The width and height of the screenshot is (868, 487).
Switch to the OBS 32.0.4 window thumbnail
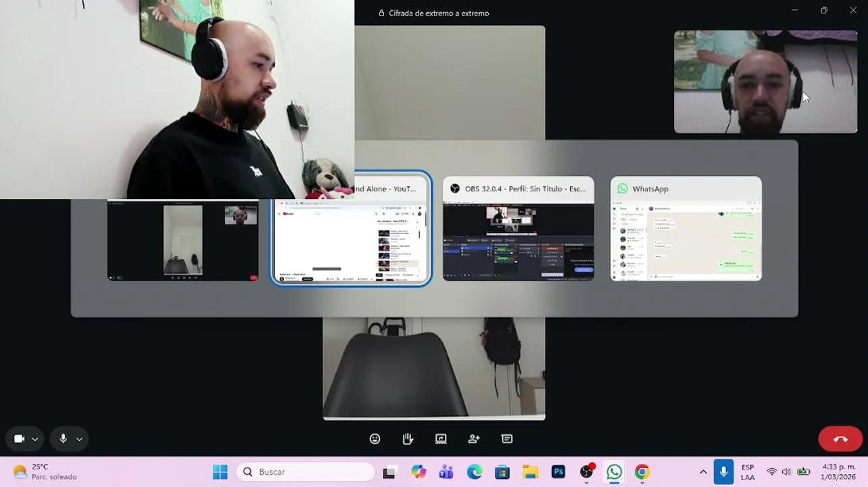point(519,229)
